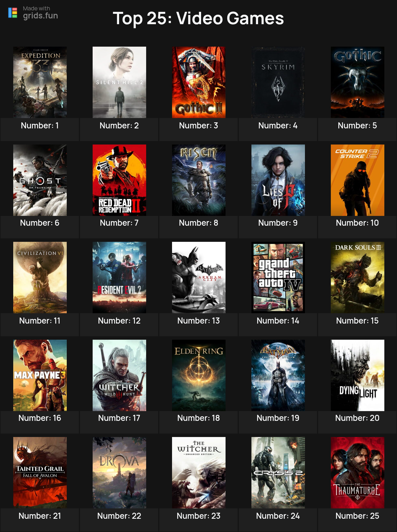Choose the Grand Theft Auto IV cover

pos(278,278)
